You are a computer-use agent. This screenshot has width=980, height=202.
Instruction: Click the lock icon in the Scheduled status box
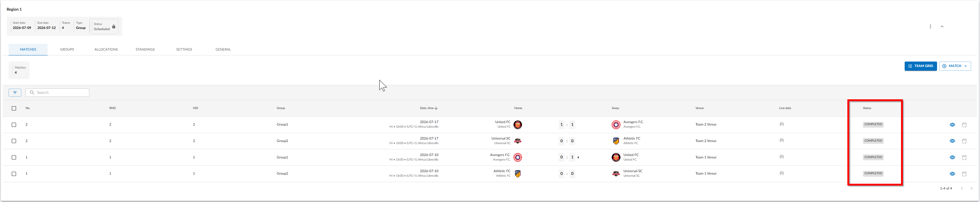tap(113, 27)
